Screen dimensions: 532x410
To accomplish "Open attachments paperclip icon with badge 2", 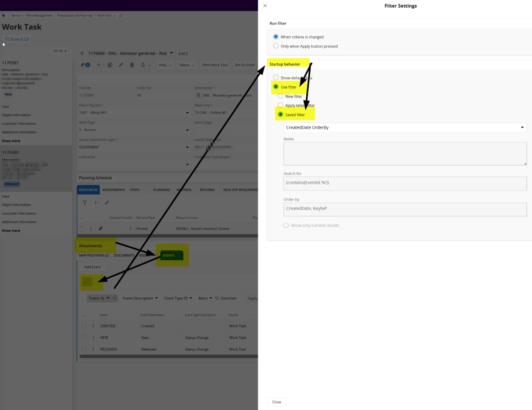I will 85,65.
